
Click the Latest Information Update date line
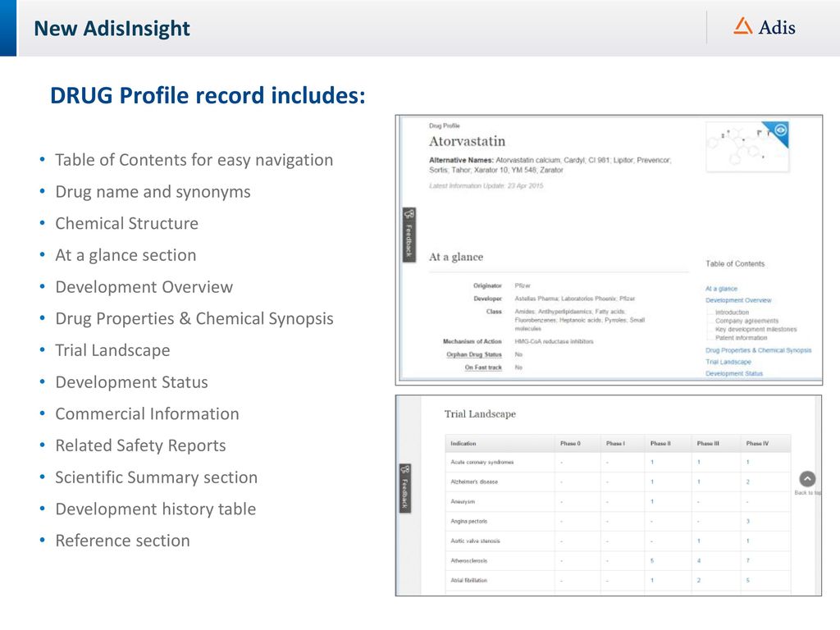coord(486,186)
